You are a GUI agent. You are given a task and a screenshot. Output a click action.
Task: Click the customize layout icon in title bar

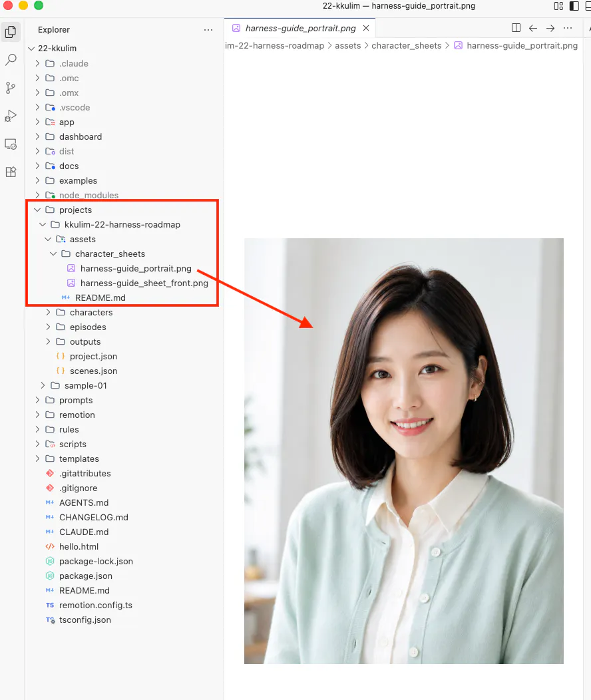pyautogui.click(x=558, y=6)
